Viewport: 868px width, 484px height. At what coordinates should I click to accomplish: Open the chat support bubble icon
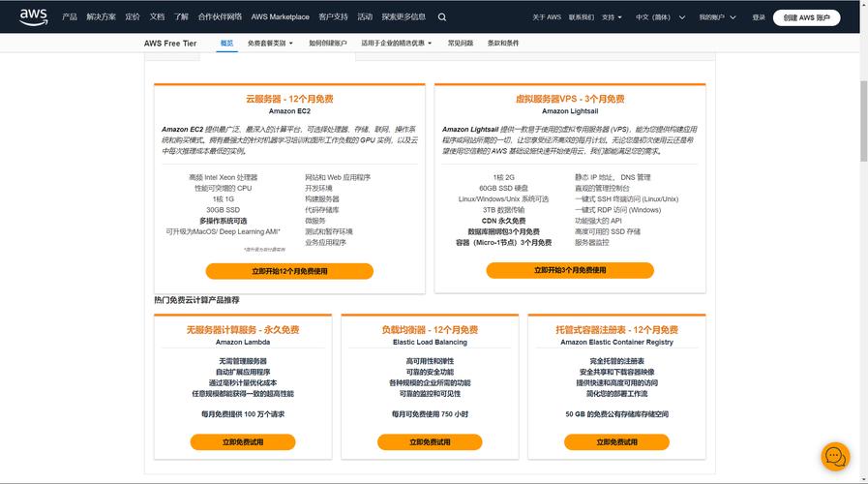click(835, 457)
